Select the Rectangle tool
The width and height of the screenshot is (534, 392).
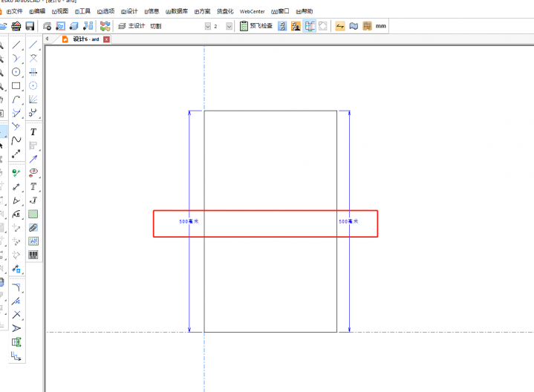pyautogui.click(x=16, y=86)
